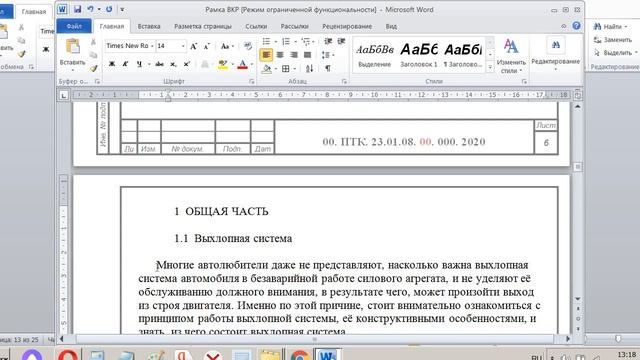Screen dimensions: 640x360
Task: Switch to the Вид tab
Action: click(x=391, y=26)
